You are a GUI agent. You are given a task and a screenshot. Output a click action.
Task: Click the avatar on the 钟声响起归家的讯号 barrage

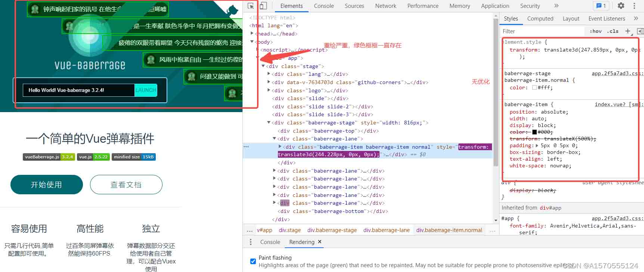pos(35,9)
